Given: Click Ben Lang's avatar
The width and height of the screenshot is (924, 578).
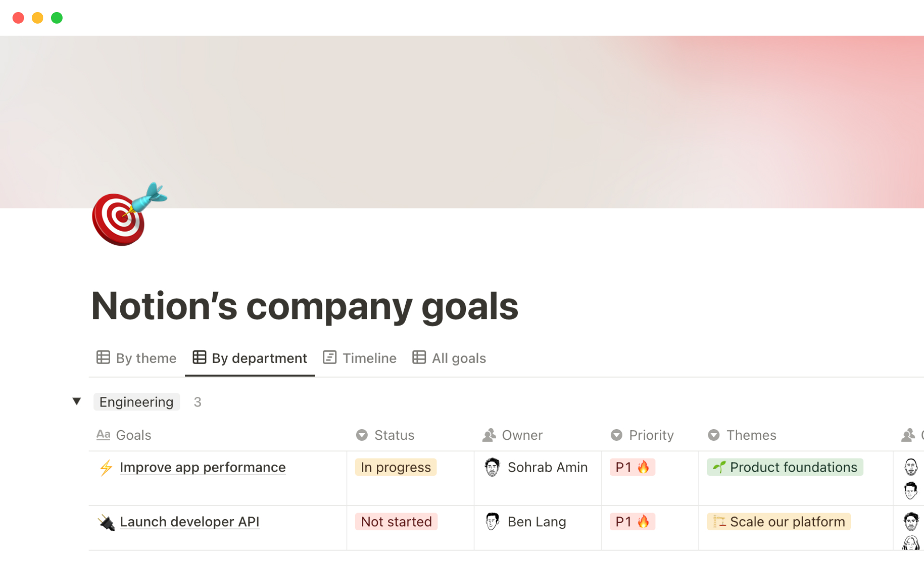Looking at the screenshot, I should (492, 522).
